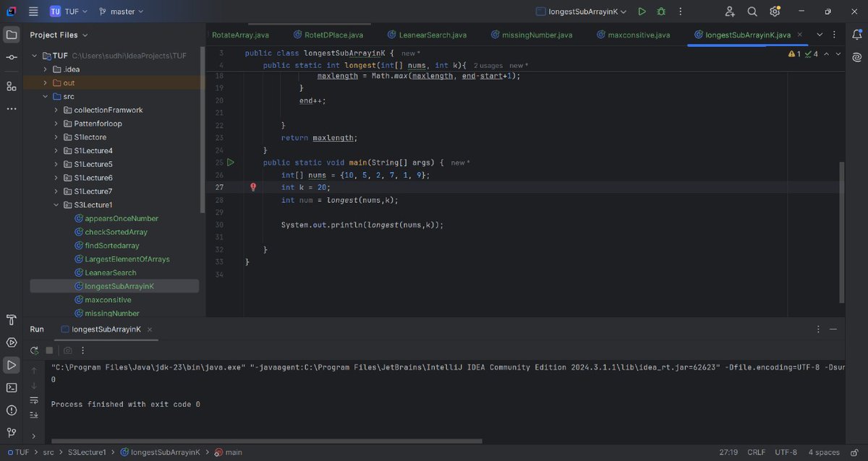The height and width of the screenshot is (461, 868).
Task: Open the Project Files view dropdown
Action: [x=59, y=35]
